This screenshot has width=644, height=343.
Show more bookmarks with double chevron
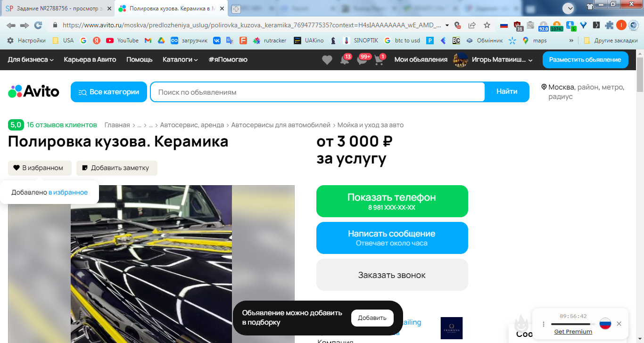pyautogui.click(x=571, y=41)
